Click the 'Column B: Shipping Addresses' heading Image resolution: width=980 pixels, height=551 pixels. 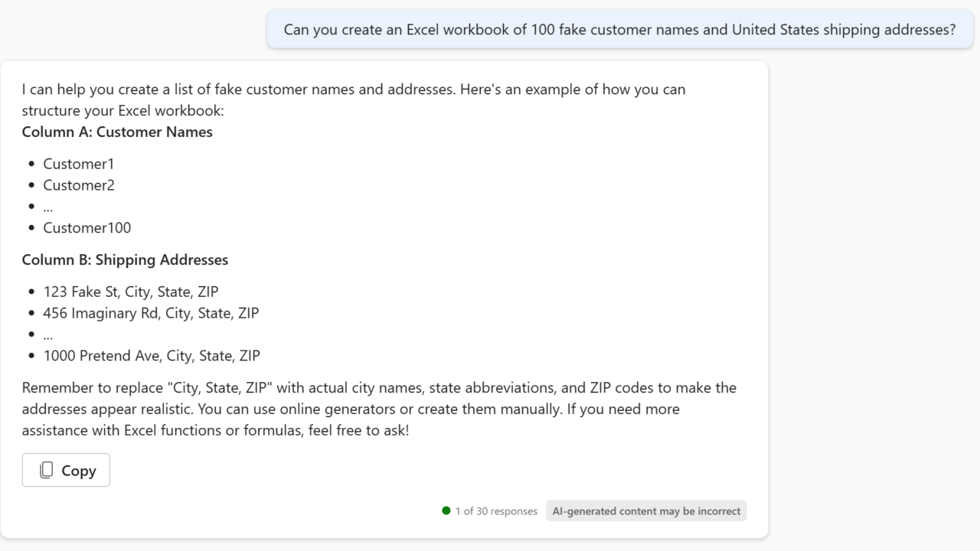pos(125,259)
